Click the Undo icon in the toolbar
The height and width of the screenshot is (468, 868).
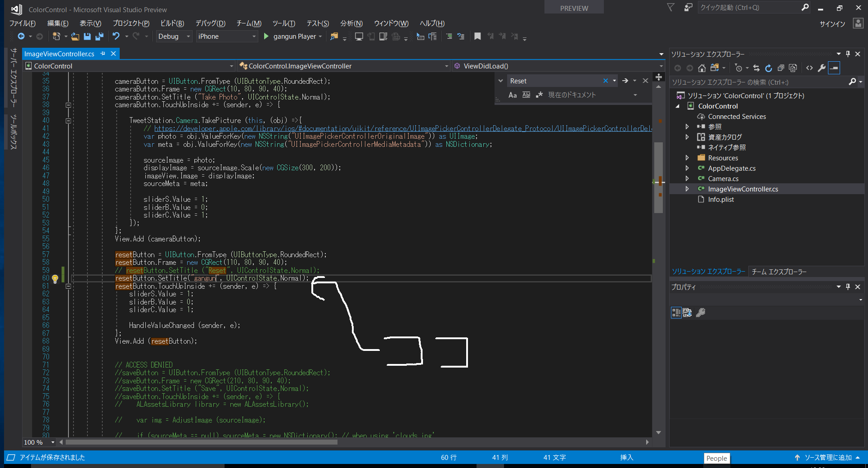pyautogui.click(x=116, y=36)
